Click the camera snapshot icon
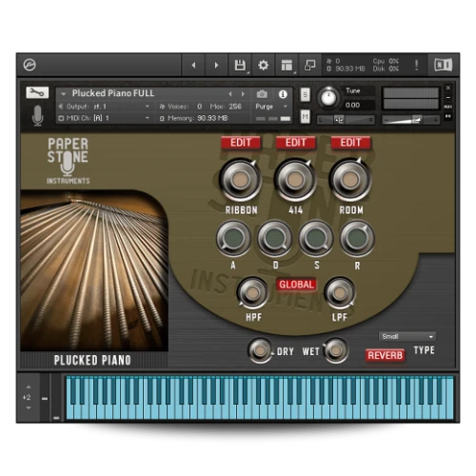 [x=262, y=94]
